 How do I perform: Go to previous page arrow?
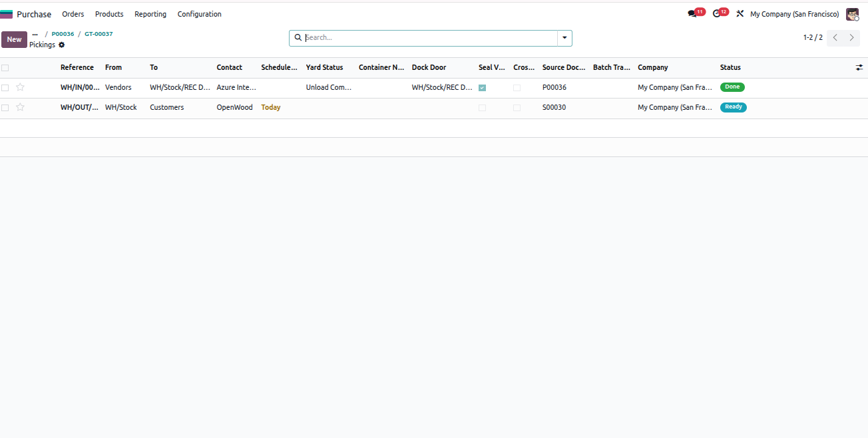point(835,38)
